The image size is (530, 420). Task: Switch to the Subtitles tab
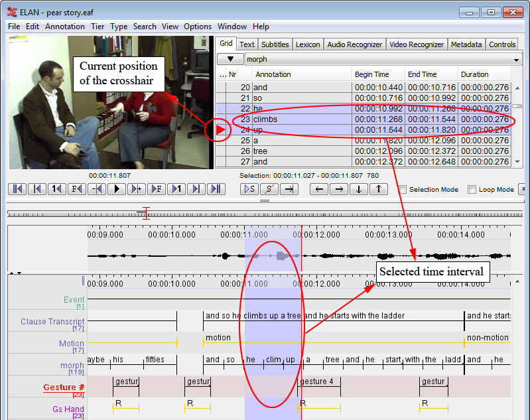(275, 44)
